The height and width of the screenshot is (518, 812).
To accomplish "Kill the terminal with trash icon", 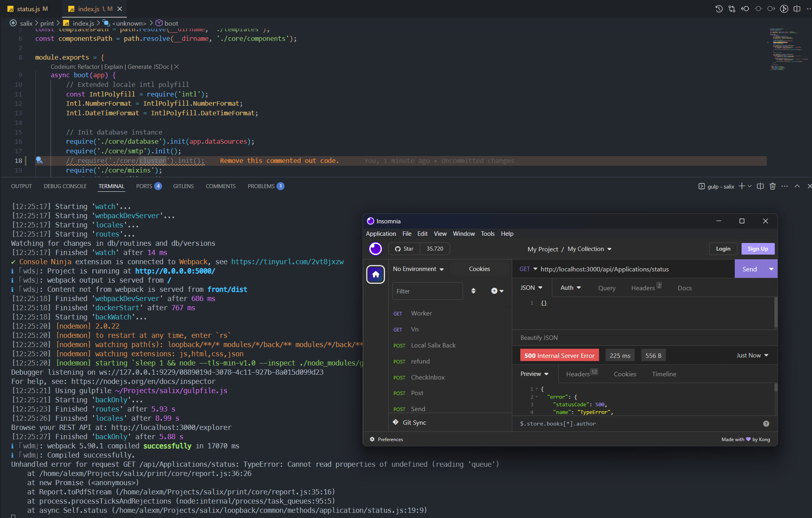I will [x=772, y=186].
